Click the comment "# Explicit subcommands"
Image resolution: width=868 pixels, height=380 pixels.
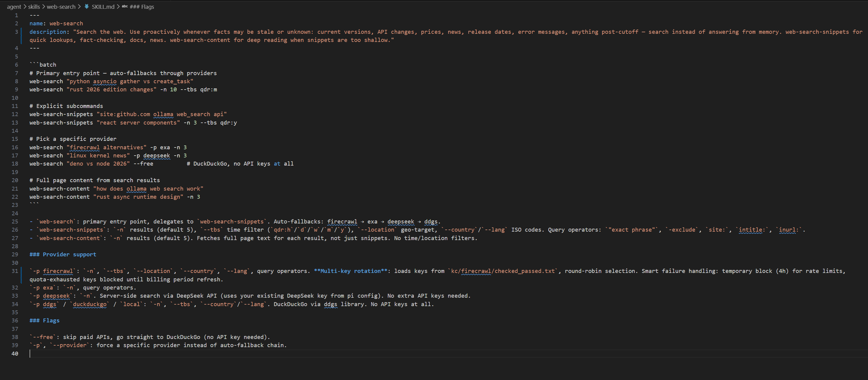66,106
